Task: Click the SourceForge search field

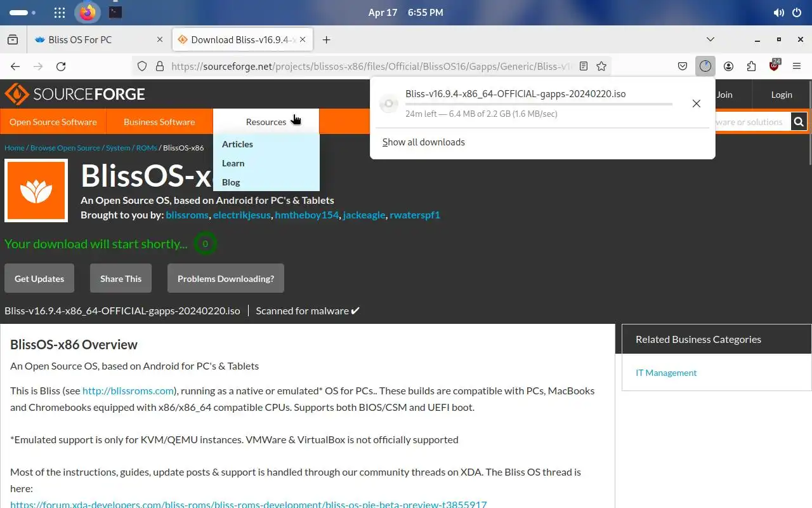Action: (x=752, y=122)
